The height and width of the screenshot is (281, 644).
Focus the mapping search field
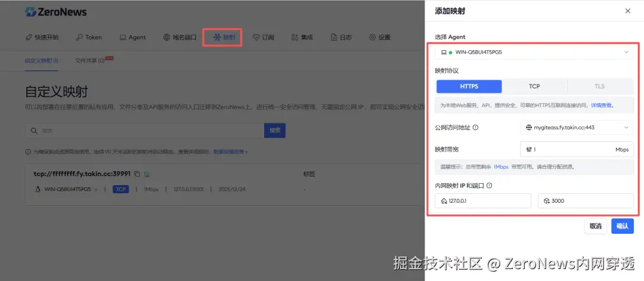click(144, 131)
